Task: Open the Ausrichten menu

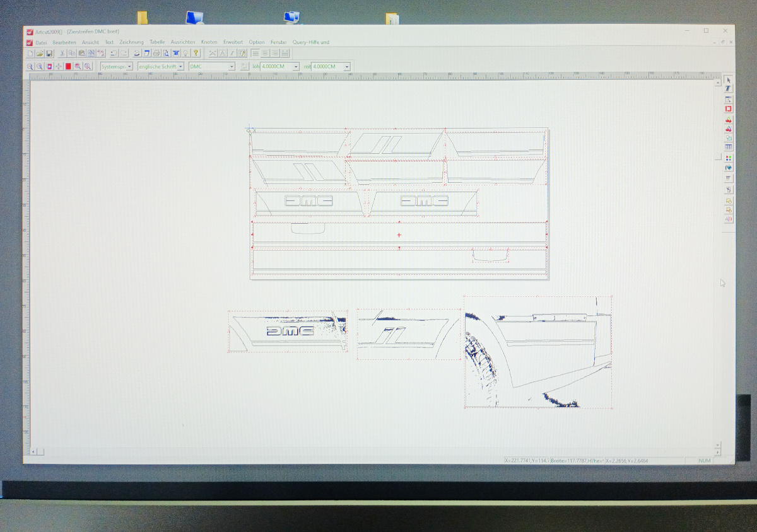Action: pyautogui.click(x=183, y=42)
